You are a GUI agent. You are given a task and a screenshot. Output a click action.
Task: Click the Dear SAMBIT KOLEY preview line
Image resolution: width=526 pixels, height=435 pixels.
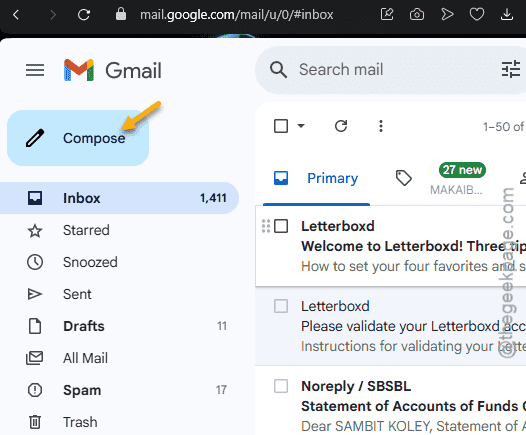tap(413, 426)
